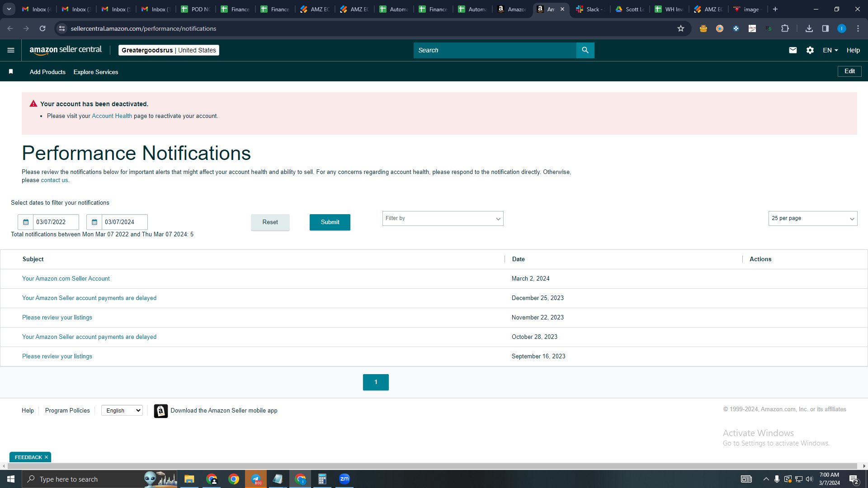Open Program Policies footer link

[67, 411]
